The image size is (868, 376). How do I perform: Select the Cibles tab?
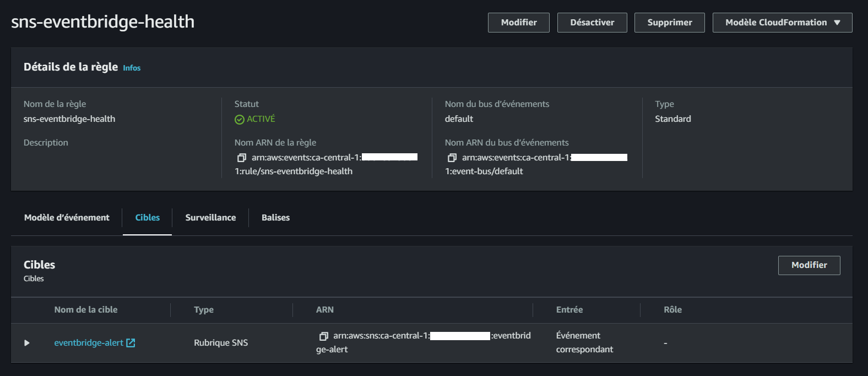148,218
